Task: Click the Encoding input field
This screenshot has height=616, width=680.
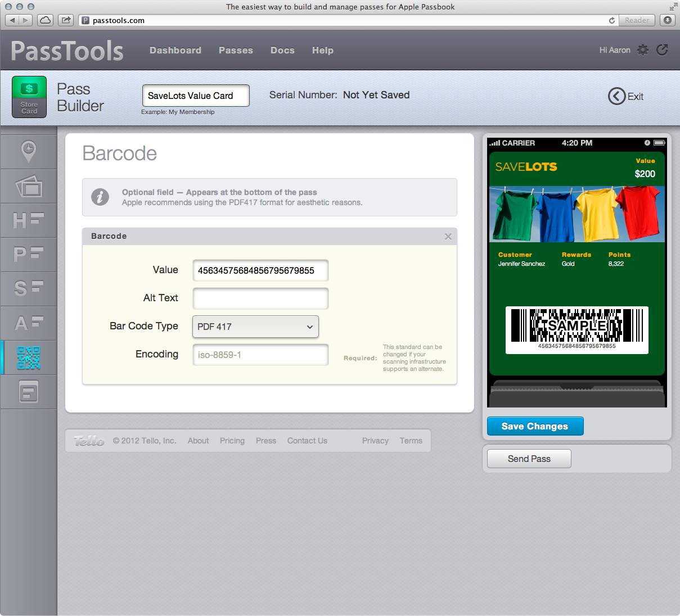Action: point(260,355)
